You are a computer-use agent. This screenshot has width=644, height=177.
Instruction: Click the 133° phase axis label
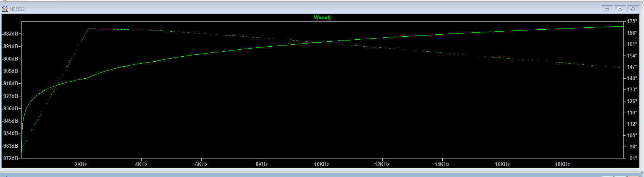pos(632,90)
